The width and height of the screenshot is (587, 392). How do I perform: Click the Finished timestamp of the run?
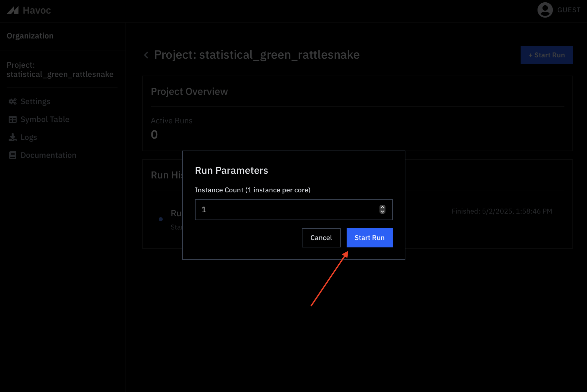[x=502, y=211]
